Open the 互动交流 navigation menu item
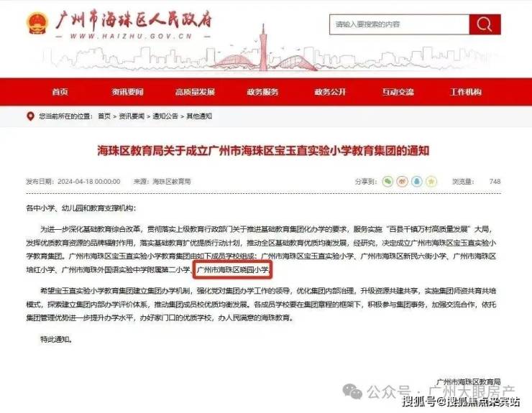 [398, 92]
